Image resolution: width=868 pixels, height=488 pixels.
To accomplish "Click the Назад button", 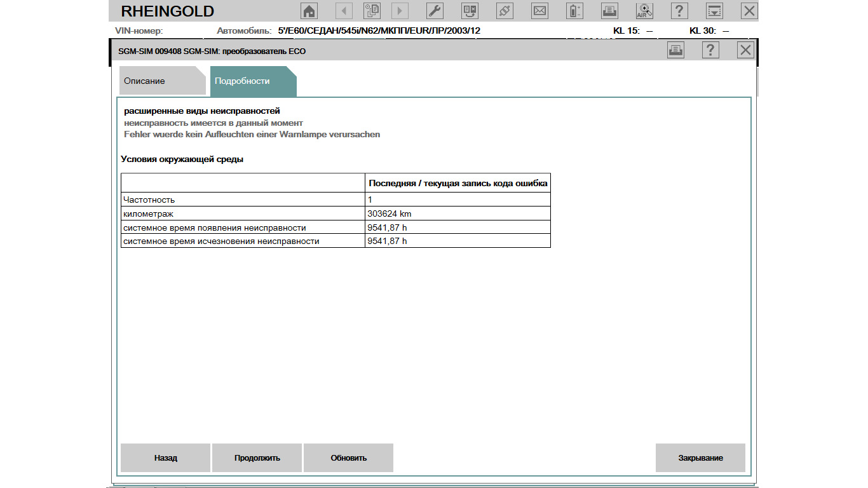I will point(165,457).
